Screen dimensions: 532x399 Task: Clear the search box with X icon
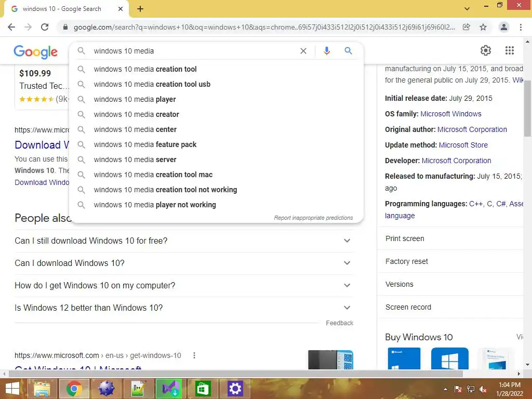coord(303,51)
